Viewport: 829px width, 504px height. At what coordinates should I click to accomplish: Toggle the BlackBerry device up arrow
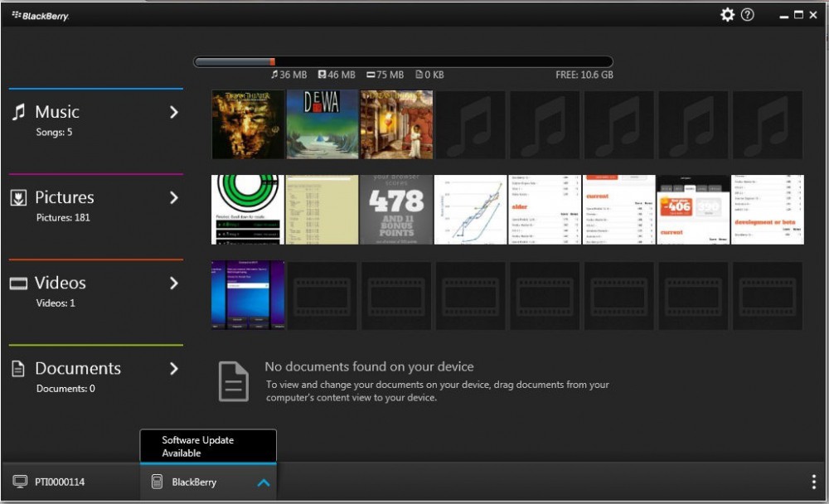coord(263,482)
